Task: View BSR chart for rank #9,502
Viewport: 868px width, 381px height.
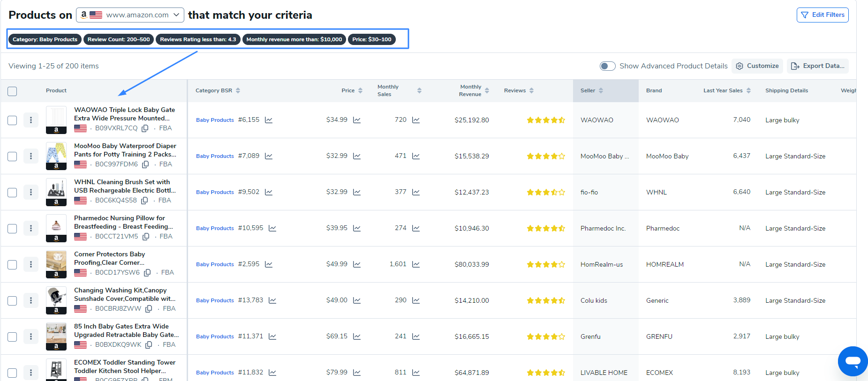Action: [269, 192]
